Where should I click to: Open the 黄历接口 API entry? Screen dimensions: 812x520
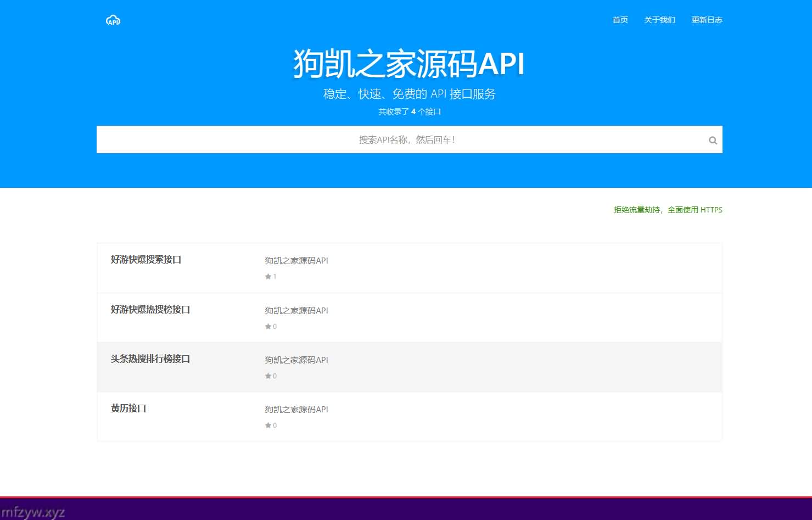pos(128,408)
